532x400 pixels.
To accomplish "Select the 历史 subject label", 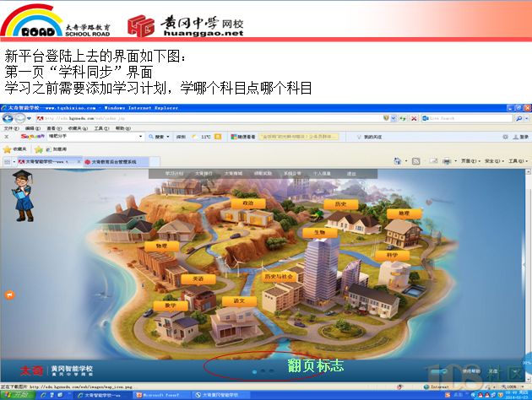I will pos(340,204).
